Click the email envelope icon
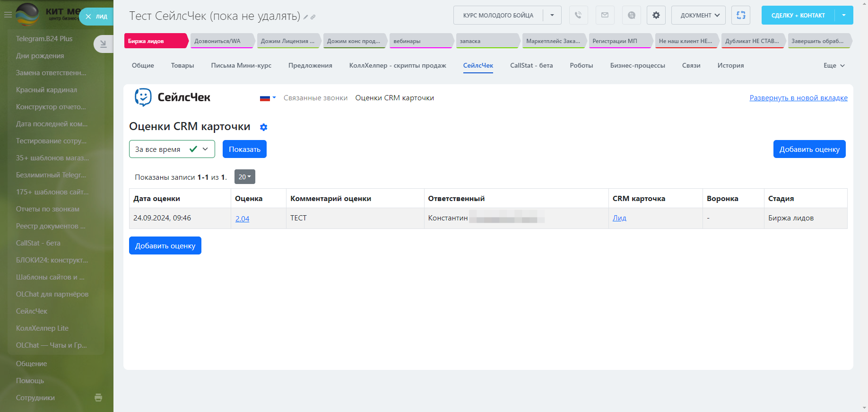The width and height of the screenshot is (868, 412). tap(605, 15)
